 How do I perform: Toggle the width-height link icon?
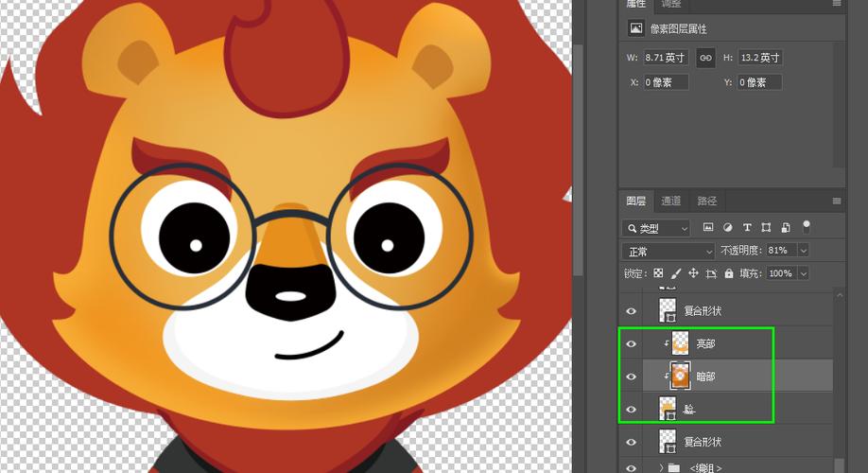pyautogui.click(x=705, y=58)
